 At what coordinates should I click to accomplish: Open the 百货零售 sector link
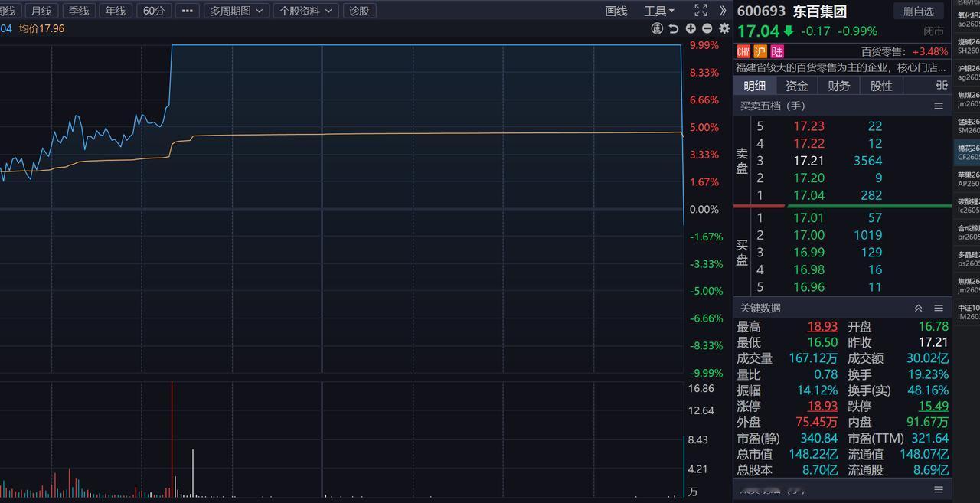point(884,51)
